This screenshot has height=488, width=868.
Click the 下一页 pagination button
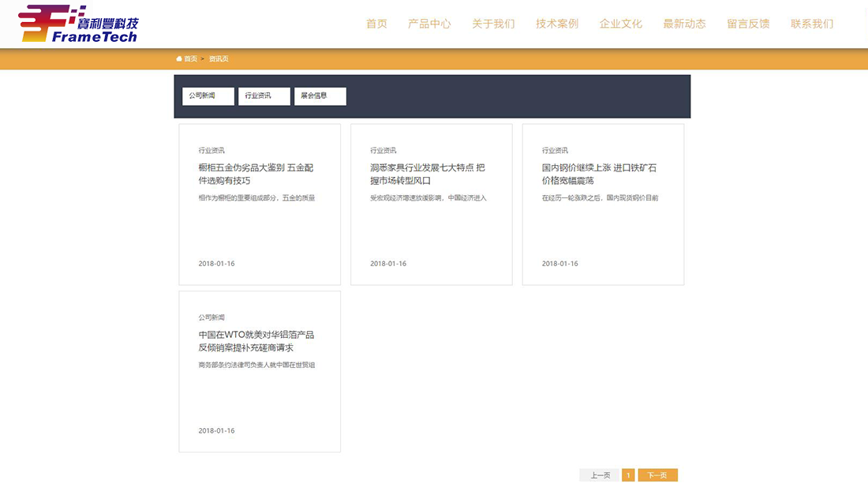(657, 475)
